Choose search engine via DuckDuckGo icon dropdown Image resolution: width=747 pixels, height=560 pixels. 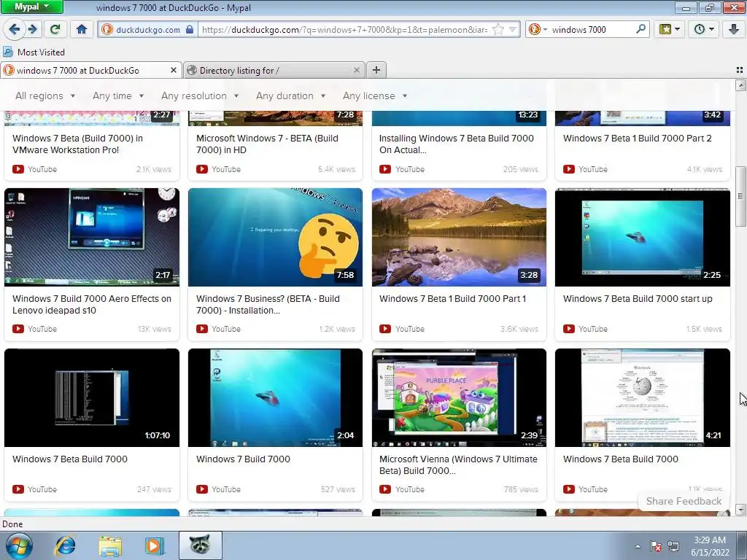coord(538,29)
